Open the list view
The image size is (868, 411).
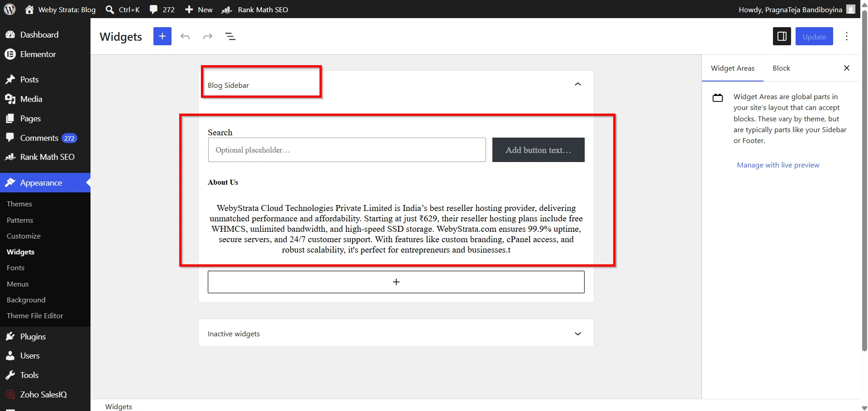pos(230,36)
